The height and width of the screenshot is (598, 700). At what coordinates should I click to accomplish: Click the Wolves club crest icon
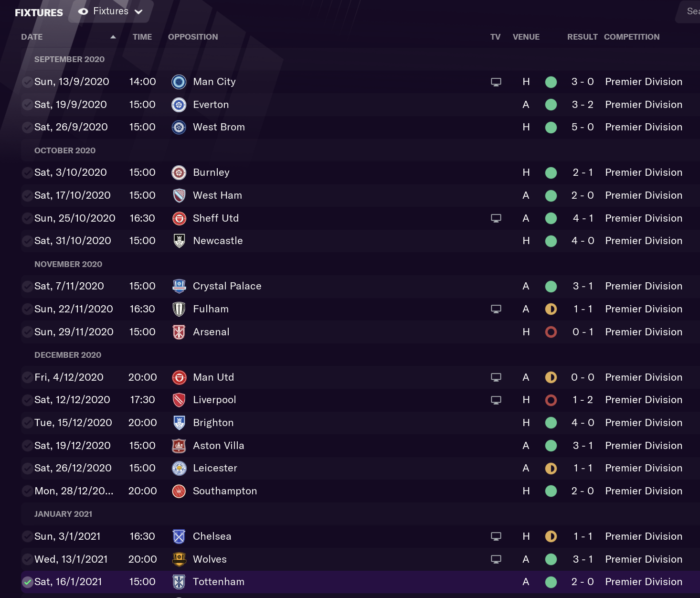point(179,559)
